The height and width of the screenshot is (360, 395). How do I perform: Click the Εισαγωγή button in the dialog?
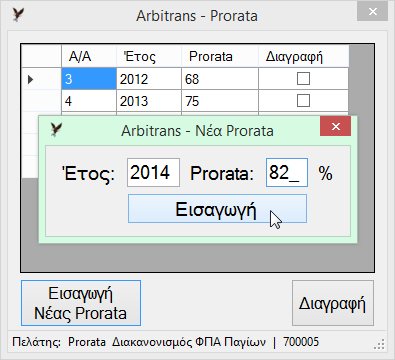click(217, 209)
